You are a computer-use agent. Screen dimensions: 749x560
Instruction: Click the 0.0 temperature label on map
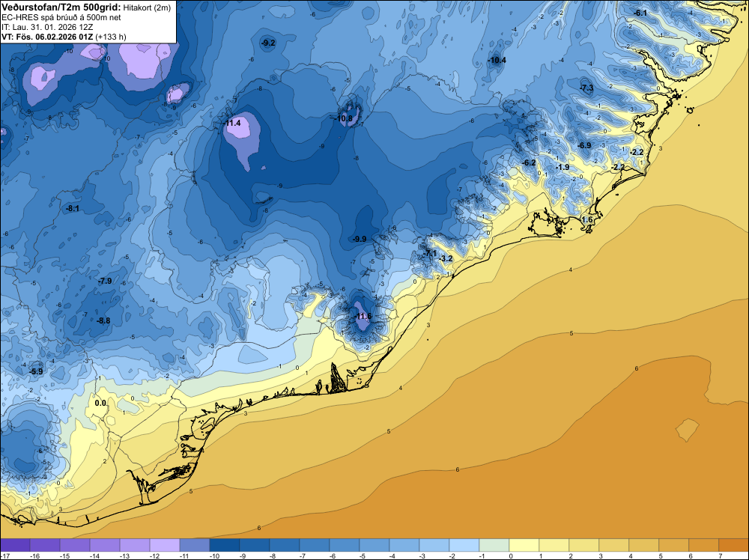pyautogui.click(x=100, y=404)
